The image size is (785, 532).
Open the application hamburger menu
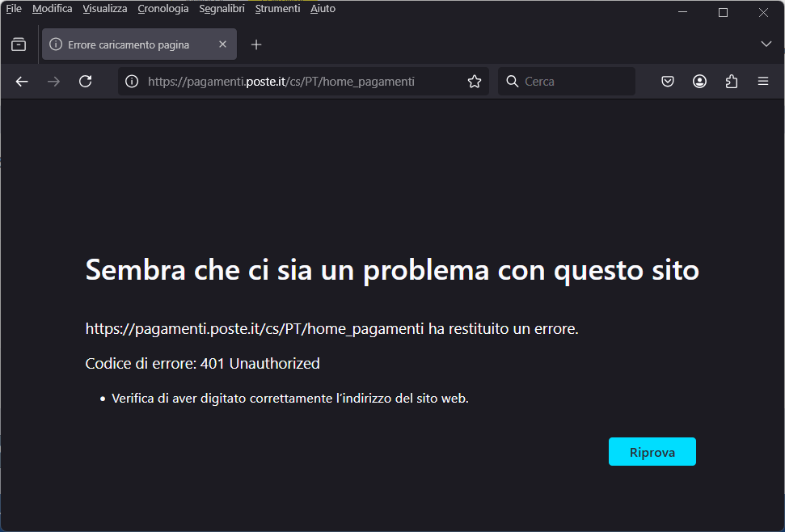[x=763, y=82]
